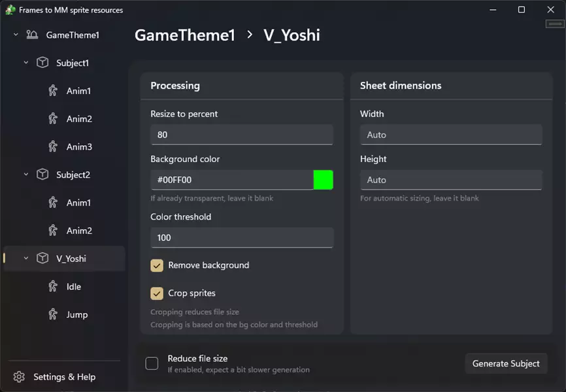Click the Jump animation figure icon
566x392 pixels.
(53, 314)
